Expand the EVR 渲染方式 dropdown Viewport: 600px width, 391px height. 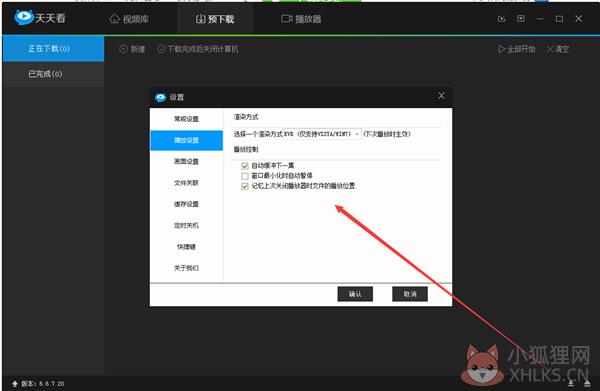click(x=322, y=134)
